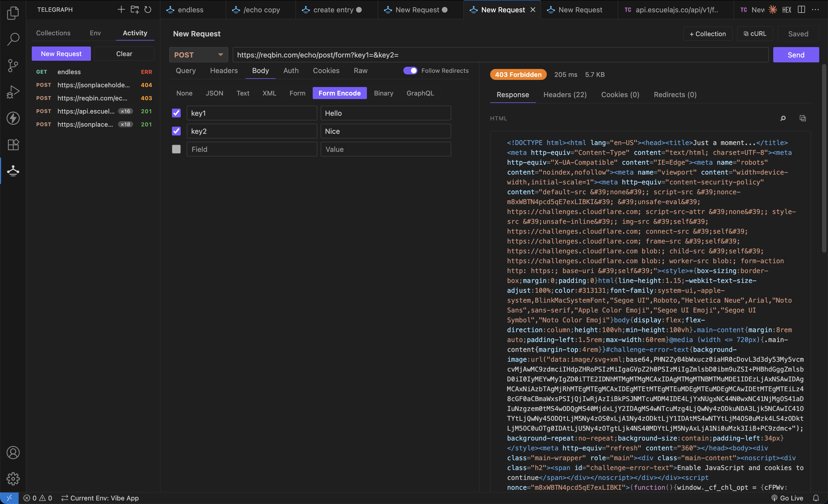Image resolution: width=828 pixels, height=504 pixels.
Task: Click the Saved button
Action: point(798,34)
